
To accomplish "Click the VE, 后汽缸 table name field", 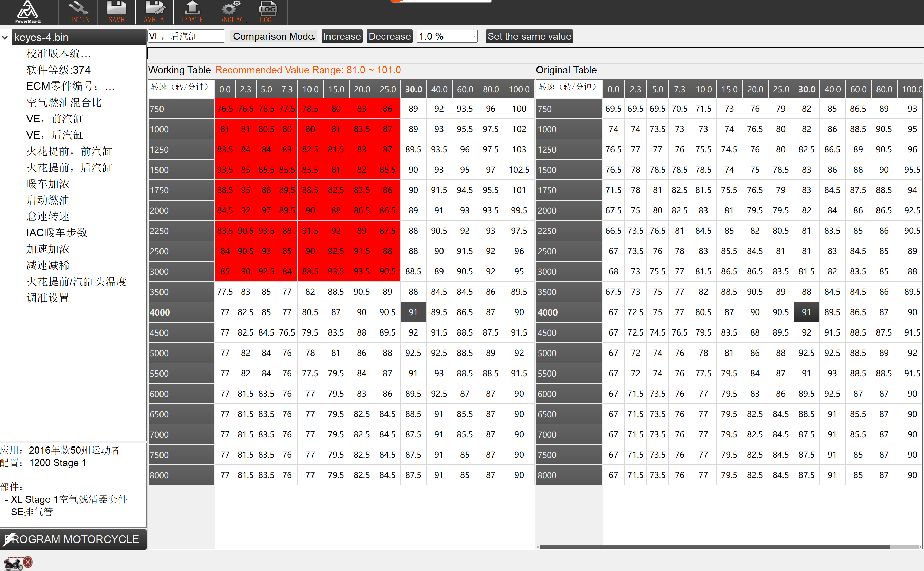I will (186, 36).
